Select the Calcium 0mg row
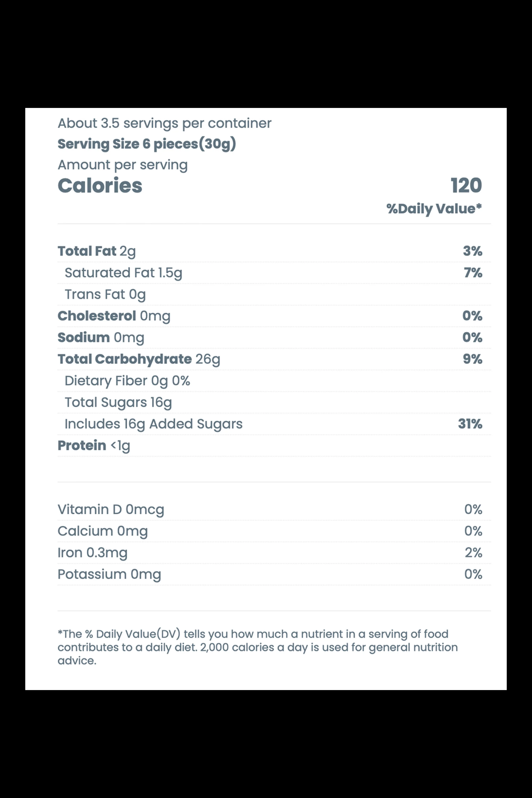 pos(274,531)
